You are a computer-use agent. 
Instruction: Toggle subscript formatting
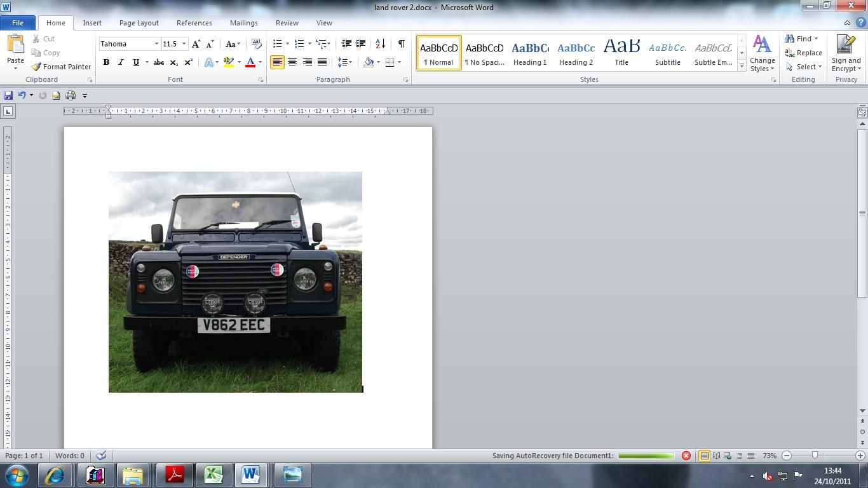pyautogui.click(x=173, y=62)
